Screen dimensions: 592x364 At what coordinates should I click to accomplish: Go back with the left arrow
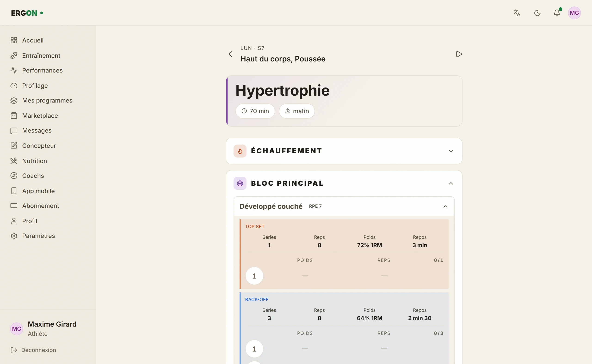pos(230,54)
